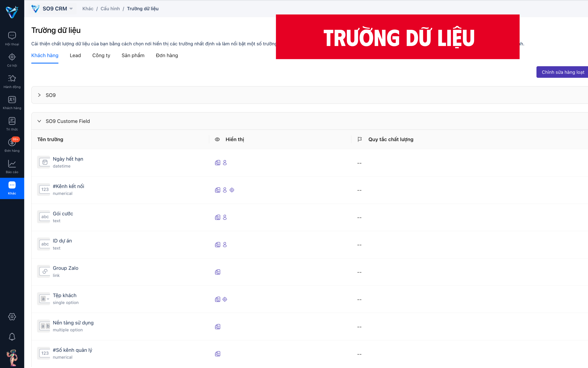Open Hội thoại in the sidebar
This screenshot has width=588, height=368.
(12, 39)
